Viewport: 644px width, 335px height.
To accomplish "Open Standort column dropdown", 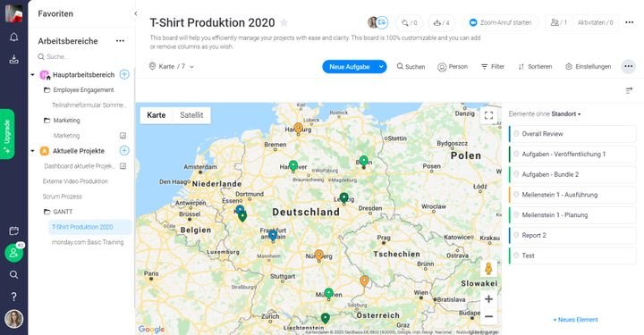I will 566,114.
